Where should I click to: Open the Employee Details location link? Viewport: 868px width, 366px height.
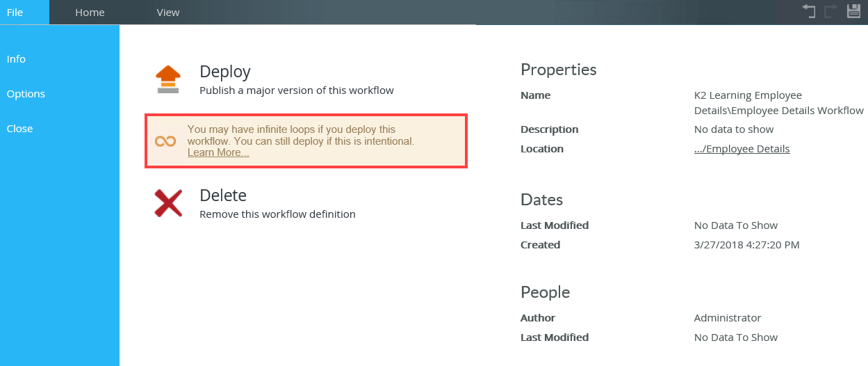[x=742, y=149]
